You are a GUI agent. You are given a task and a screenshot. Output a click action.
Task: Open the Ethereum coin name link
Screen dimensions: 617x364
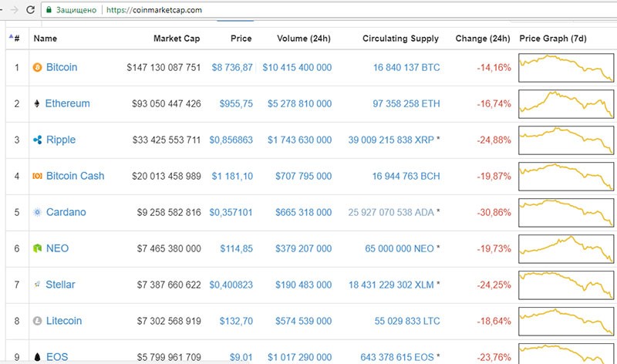67,103
